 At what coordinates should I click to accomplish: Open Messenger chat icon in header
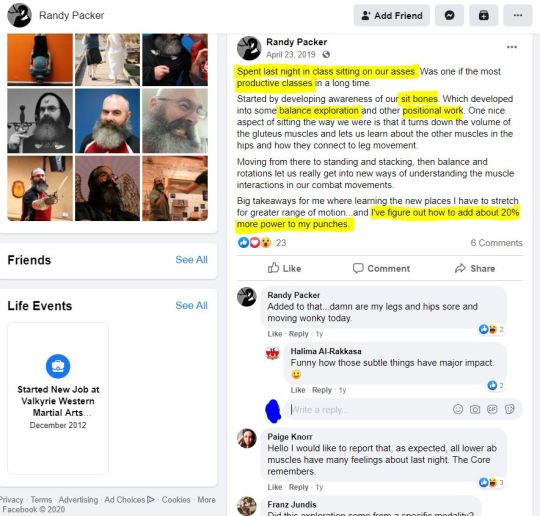coord(449,16)
